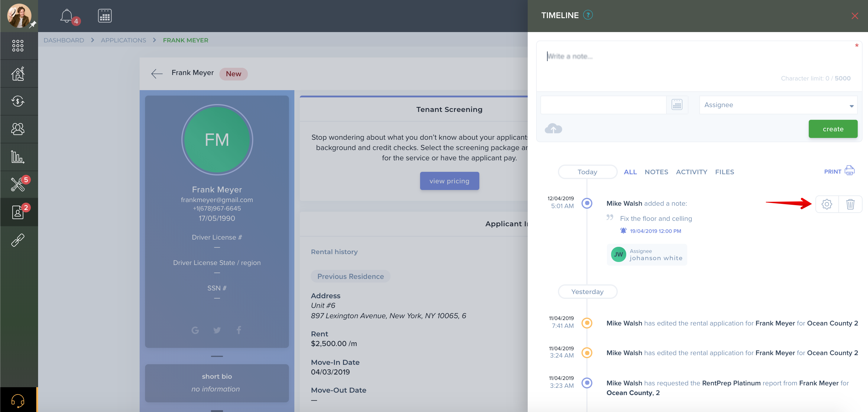Click the printer icon

850,171
